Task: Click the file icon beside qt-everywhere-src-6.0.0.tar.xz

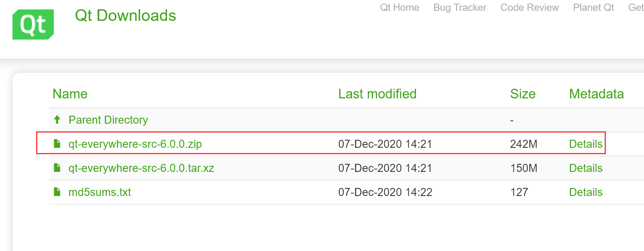Action: click(57, 168)
